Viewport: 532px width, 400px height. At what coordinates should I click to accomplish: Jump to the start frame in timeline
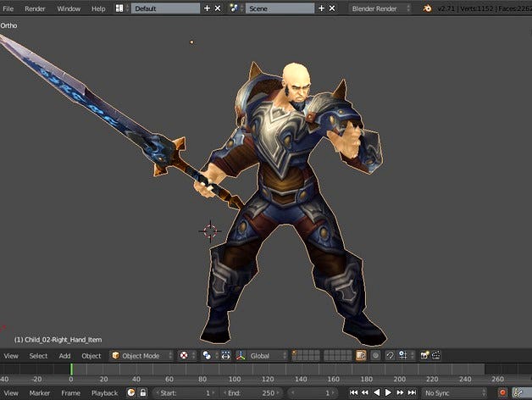353,393
